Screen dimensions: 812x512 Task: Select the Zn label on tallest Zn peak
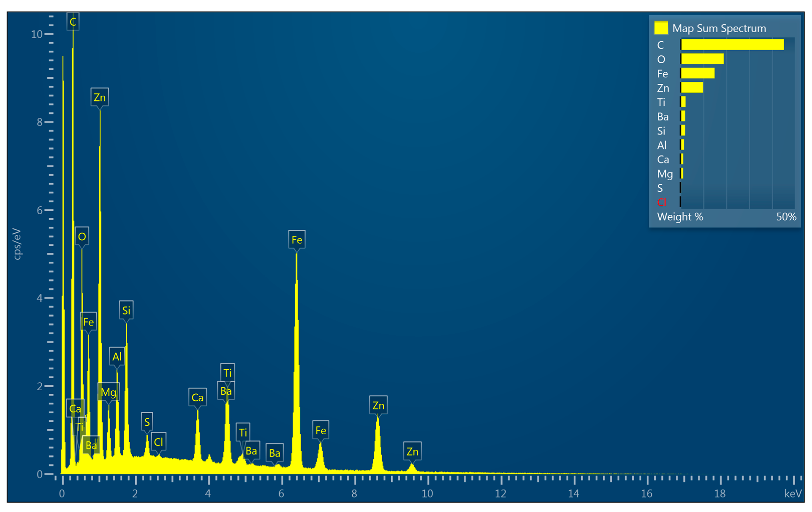tap(99, 97)
